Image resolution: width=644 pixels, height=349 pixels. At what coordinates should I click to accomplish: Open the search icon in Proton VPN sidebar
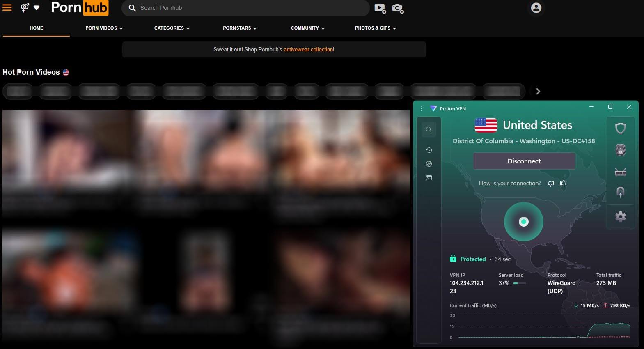(x=429, y=130)
